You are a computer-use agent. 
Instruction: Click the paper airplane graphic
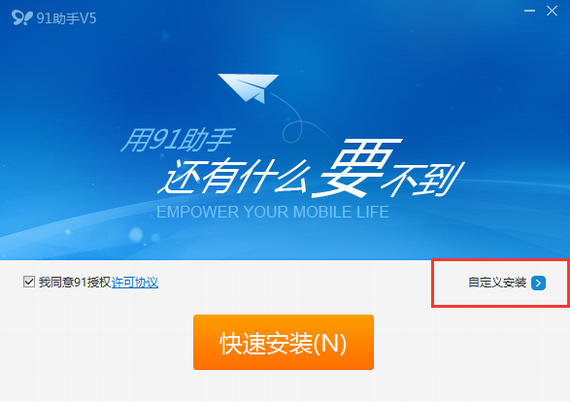click(248, 88)
